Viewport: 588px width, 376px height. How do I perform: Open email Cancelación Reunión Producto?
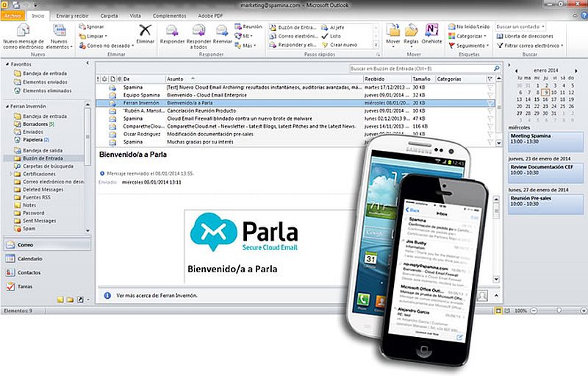pyautogui.click(x=295, y=110)
